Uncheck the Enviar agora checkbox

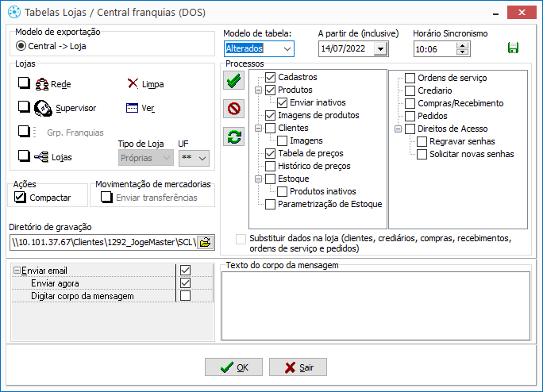point(185,283)
